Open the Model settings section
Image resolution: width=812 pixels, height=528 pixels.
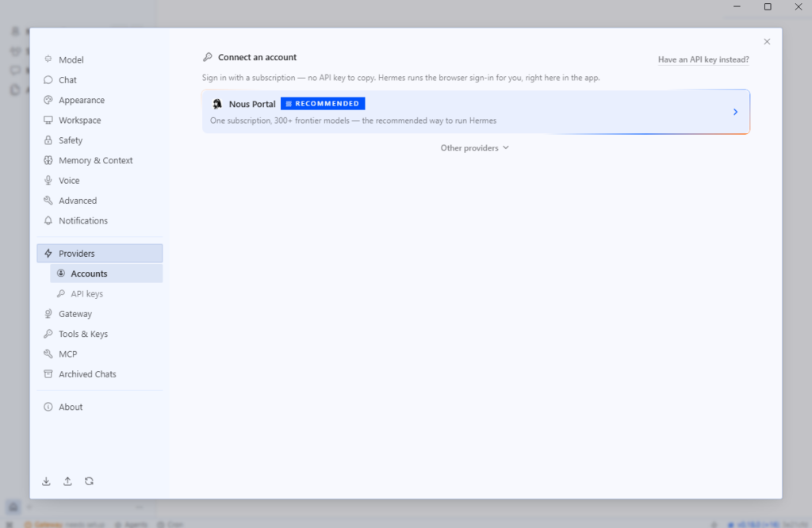(x=99, y=59)
